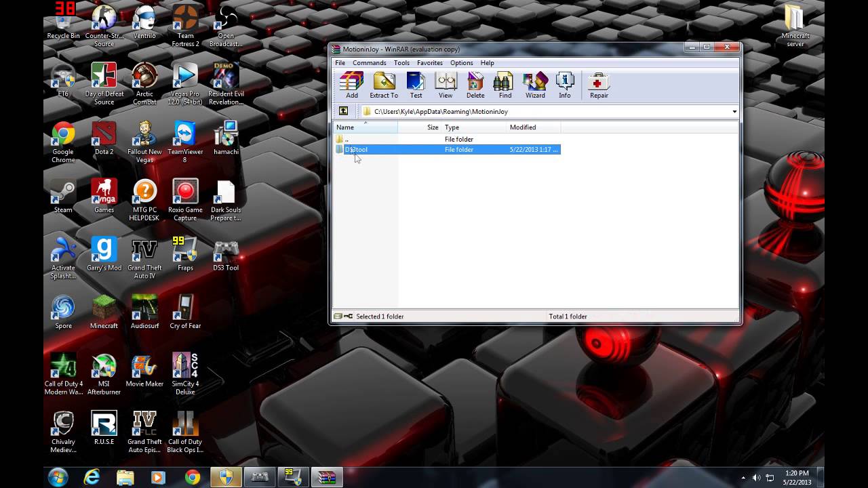Click the Add toolbar icon in WinRAR
Image resolution: width=868 pixels, height=488 pixels.
351,85
